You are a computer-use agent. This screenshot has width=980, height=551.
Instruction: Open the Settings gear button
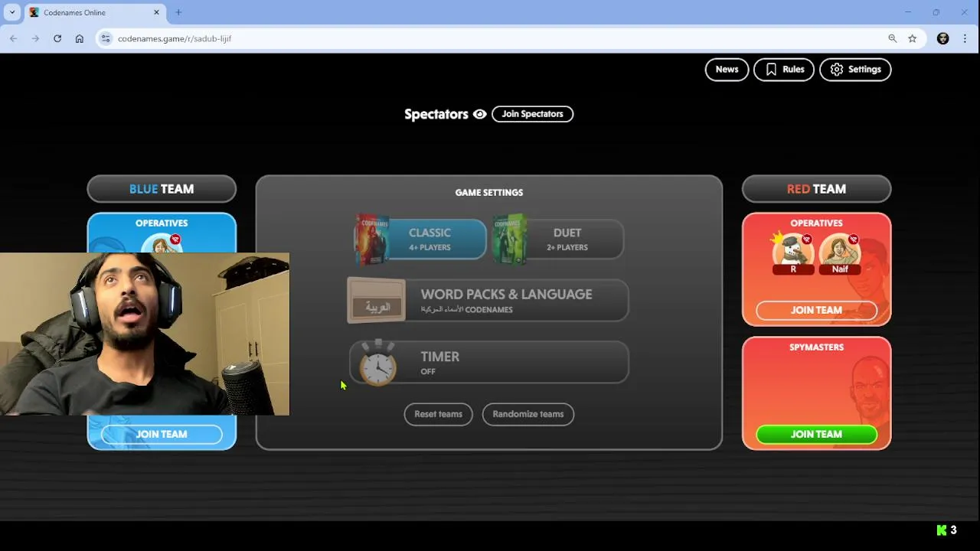coord(855,70)
